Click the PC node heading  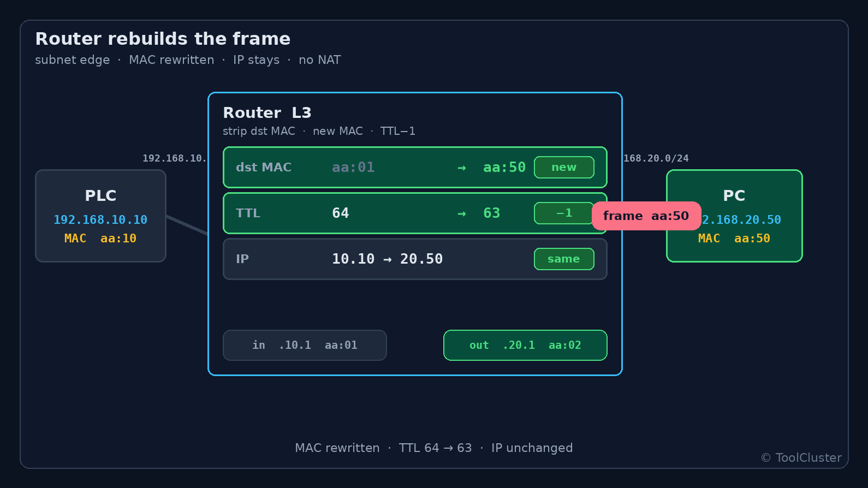click(734, 195)
